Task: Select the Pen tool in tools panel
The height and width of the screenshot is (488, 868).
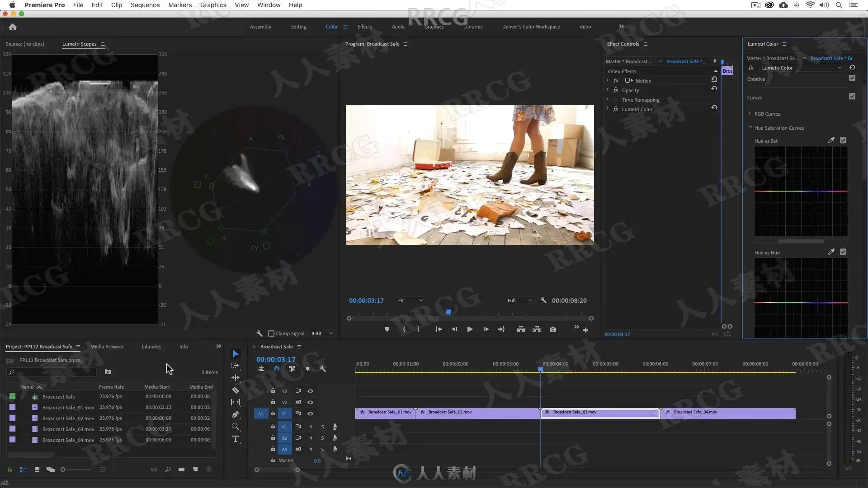Action: coord(236,414)
